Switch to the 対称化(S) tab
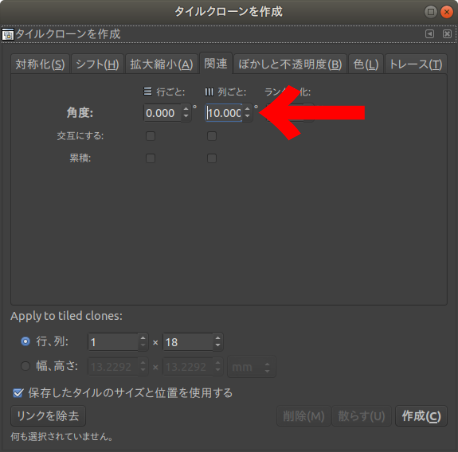458x452 pixels. [40, 64]
